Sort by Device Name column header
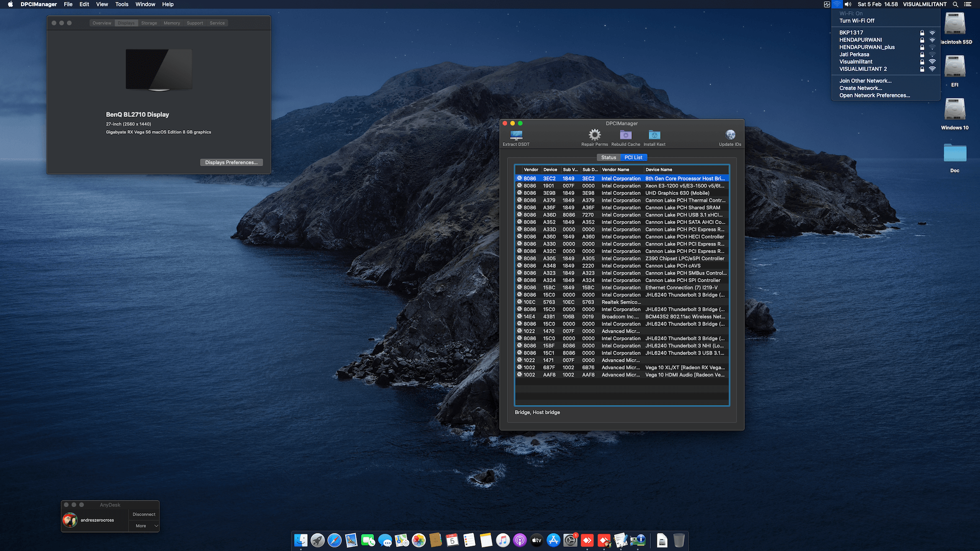The width and height of the screenshot is (980, 551). coord(658,169)
